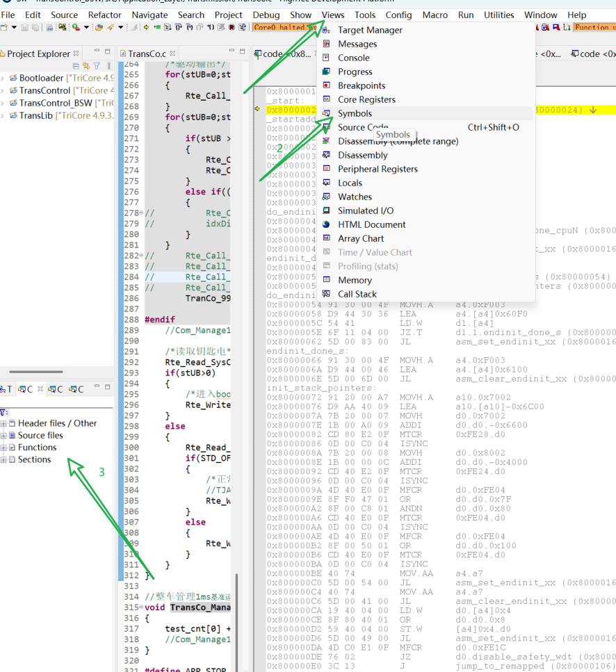Click the L with green arrow icon
This screenshot has height=672, width=616.
pos(567,27)
